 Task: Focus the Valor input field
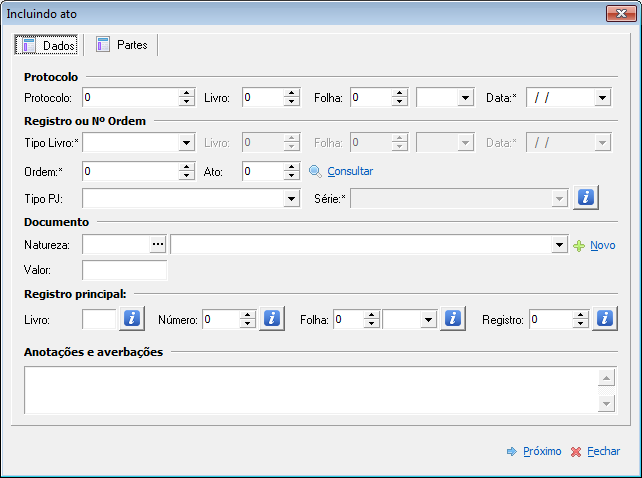[124, 270]
